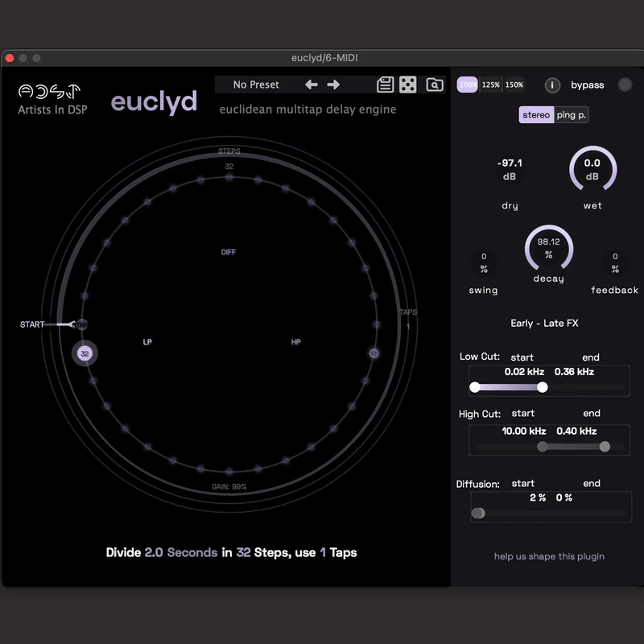Image resolution: width=644 pixels, height=644 pixels.
Task: Select stereo delay mode
Action: [x=536, y=115]
